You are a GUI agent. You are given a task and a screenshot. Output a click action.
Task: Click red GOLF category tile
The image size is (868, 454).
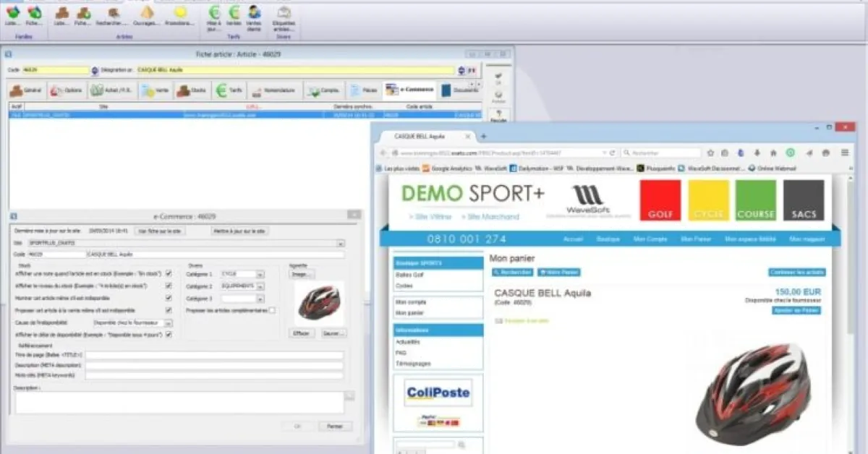click(660, 200)
